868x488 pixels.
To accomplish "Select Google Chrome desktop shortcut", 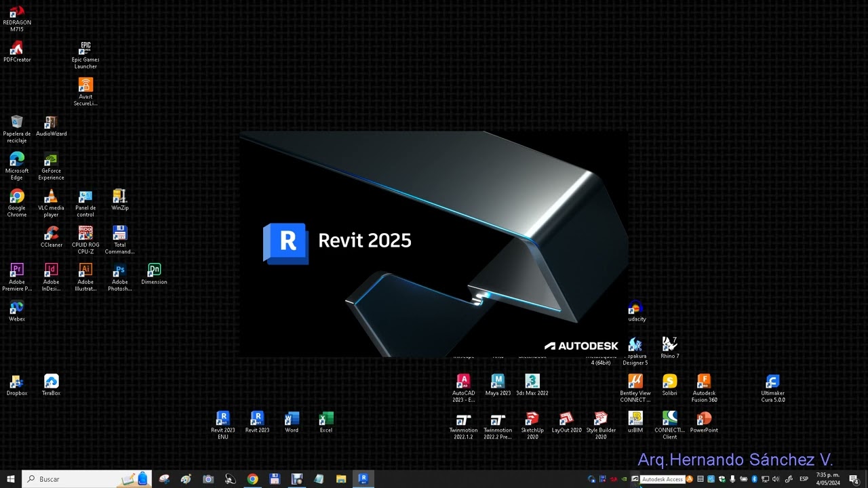I will [17, 203].
